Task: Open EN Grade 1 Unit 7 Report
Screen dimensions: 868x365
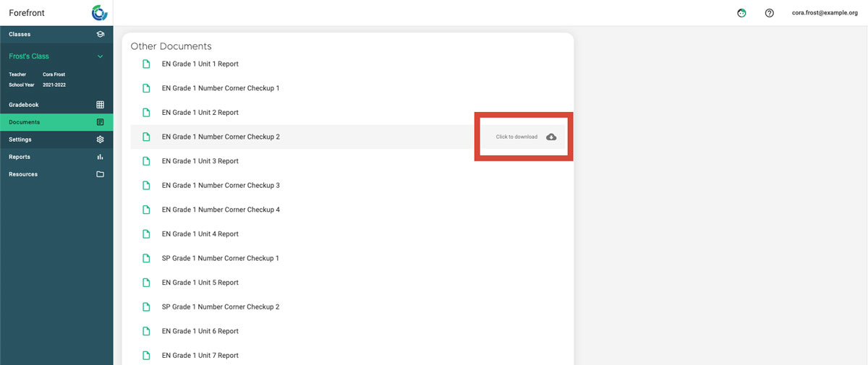Action: [x=200, y=356]
